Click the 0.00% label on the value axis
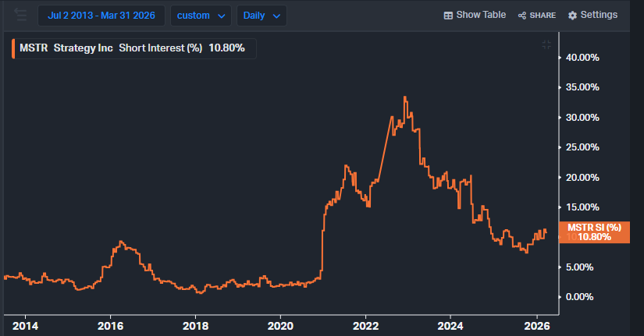Image resolution: width=644 pixels, height=336 pixels. [x=584, y=296]
